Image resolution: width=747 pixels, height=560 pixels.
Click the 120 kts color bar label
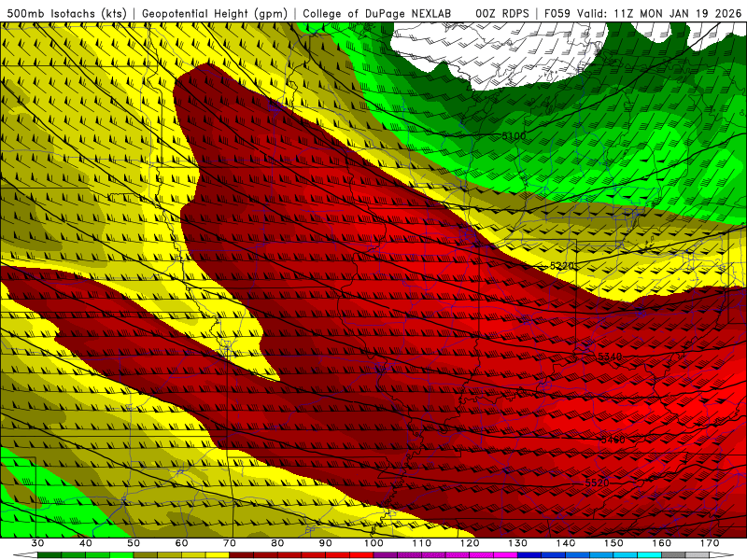coord(470,543)
